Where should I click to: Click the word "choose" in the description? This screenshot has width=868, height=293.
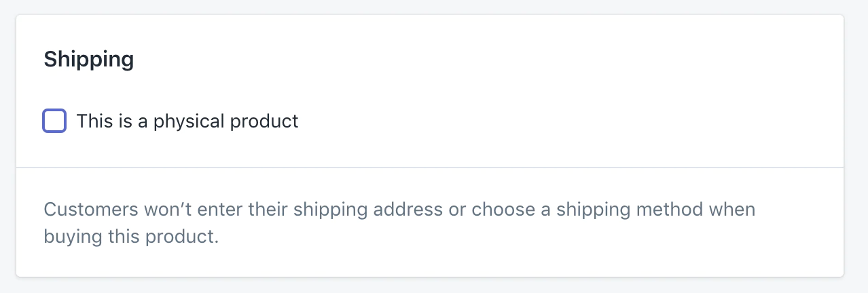(504, 209)
